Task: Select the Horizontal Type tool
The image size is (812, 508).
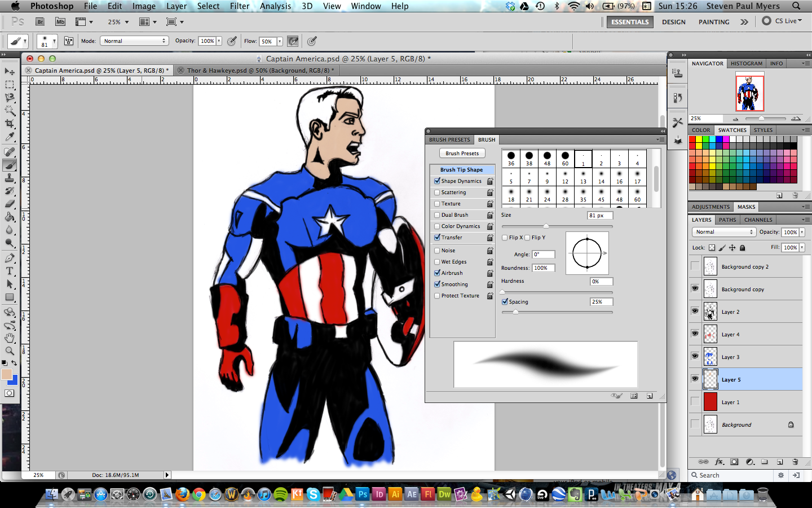Action: click(10, 271)
